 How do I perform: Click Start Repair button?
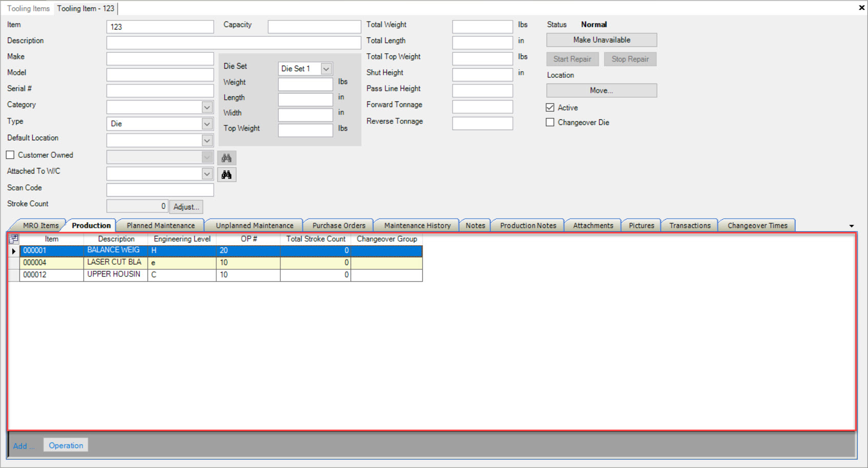point(572,59)
